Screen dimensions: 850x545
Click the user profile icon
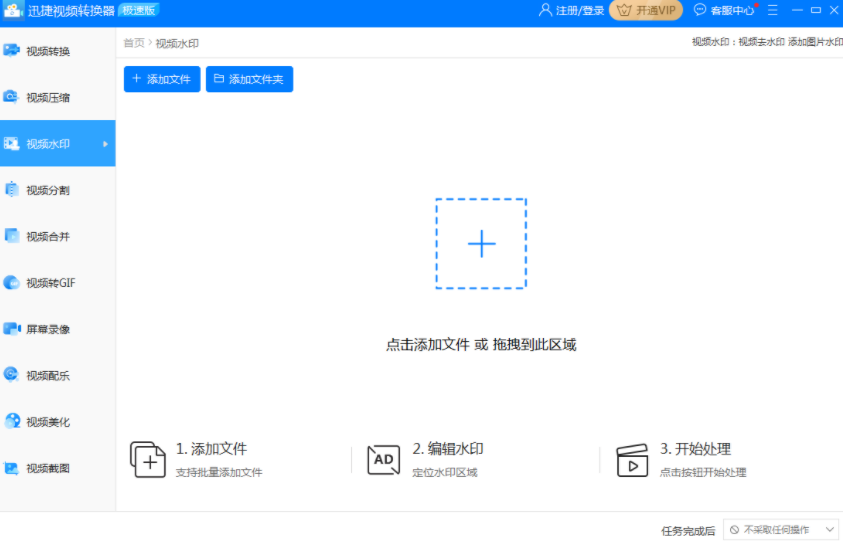coord(545,10)
